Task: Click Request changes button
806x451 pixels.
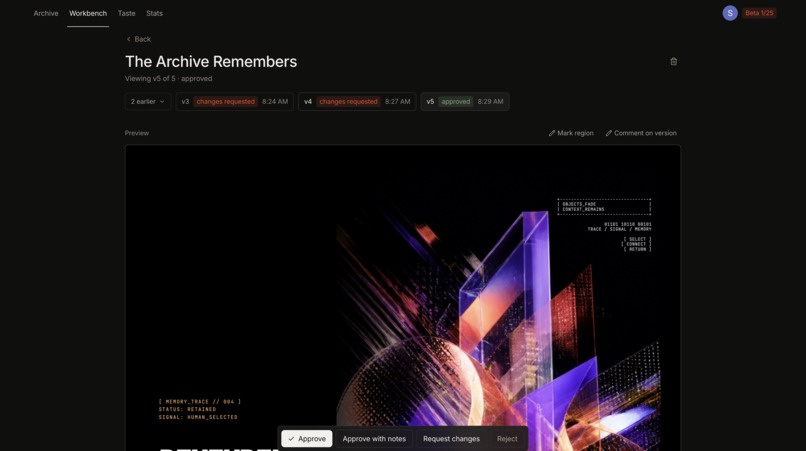Action: (451, 439)
